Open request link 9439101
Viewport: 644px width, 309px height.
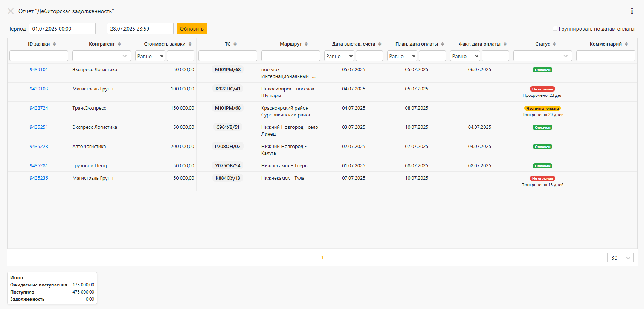click(39, 70)
